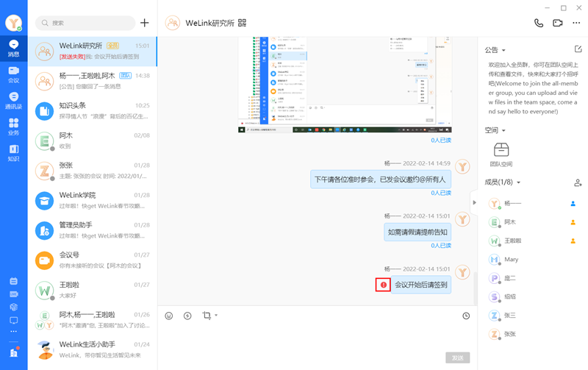Open the Team Space box icon

[x=501, y=150]
